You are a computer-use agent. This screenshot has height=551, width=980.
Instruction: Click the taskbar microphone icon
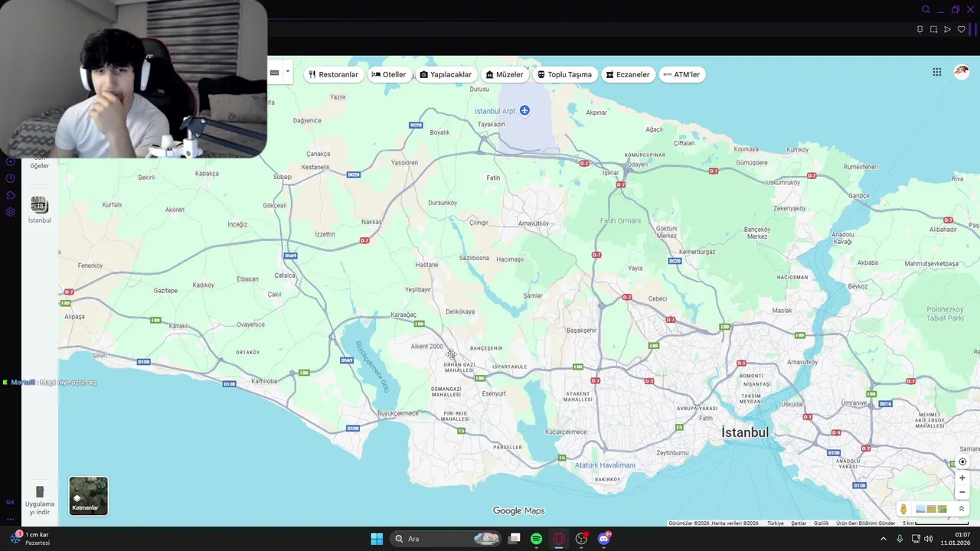pyautogui.click(x=900, y=539)
